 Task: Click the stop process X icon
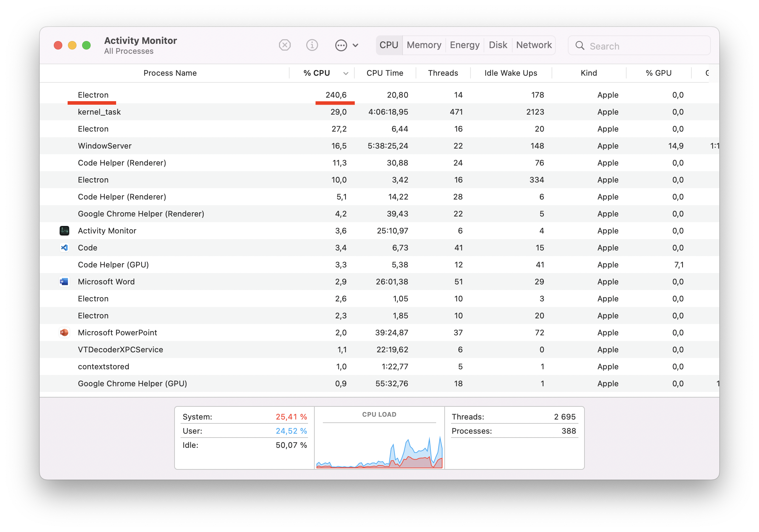(285, 45)
